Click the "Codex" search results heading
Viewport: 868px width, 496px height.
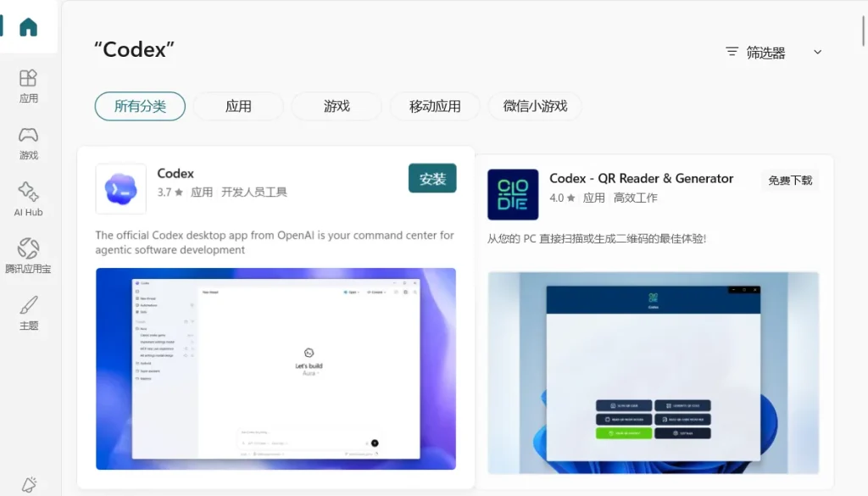[x=134, y=50]
